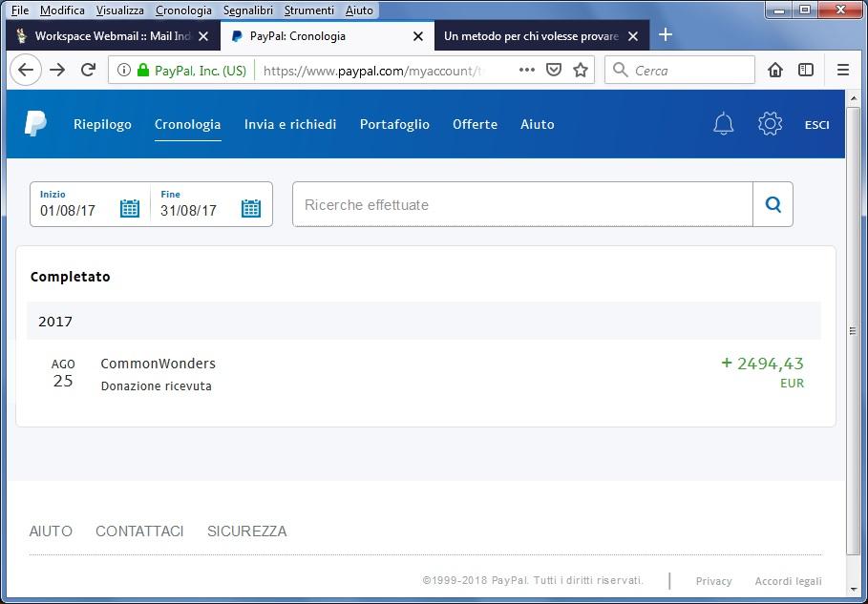Click the scrollbar down arrow
The width and height of the screenshot is (868, 604).
coord(853,590)
